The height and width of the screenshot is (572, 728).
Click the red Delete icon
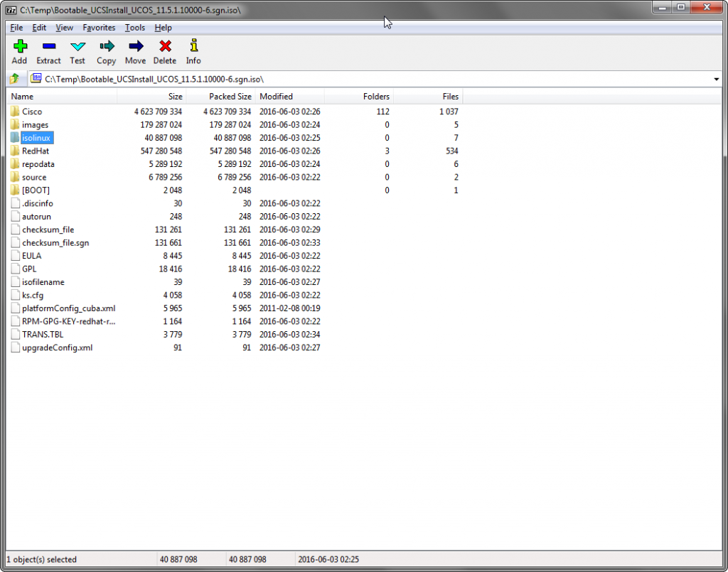coord(165,46)
